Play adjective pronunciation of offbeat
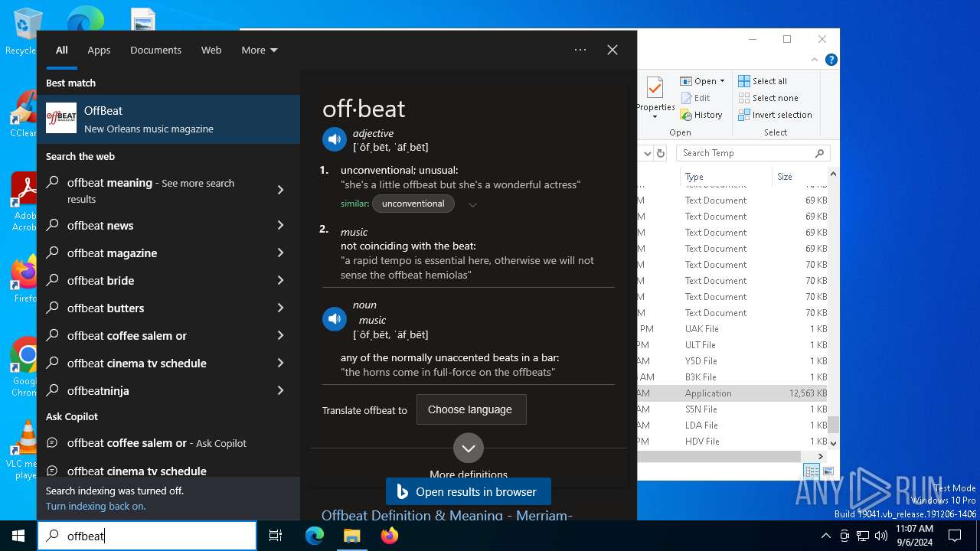Image resolution: width=980 pixels, height=551 pixels. point(334,139)
